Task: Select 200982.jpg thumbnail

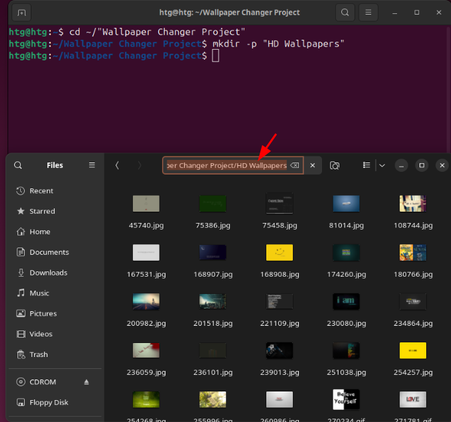Action: tap(146, 301)
